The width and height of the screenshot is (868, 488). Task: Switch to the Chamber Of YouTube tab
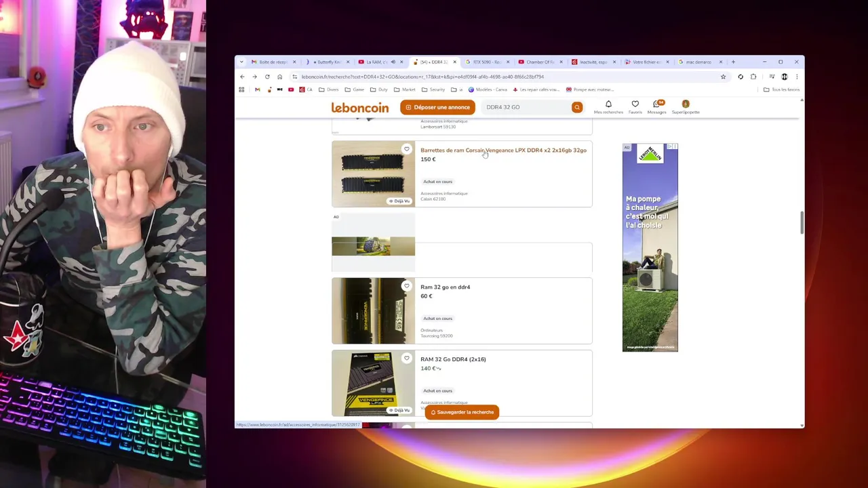[540, 62]
